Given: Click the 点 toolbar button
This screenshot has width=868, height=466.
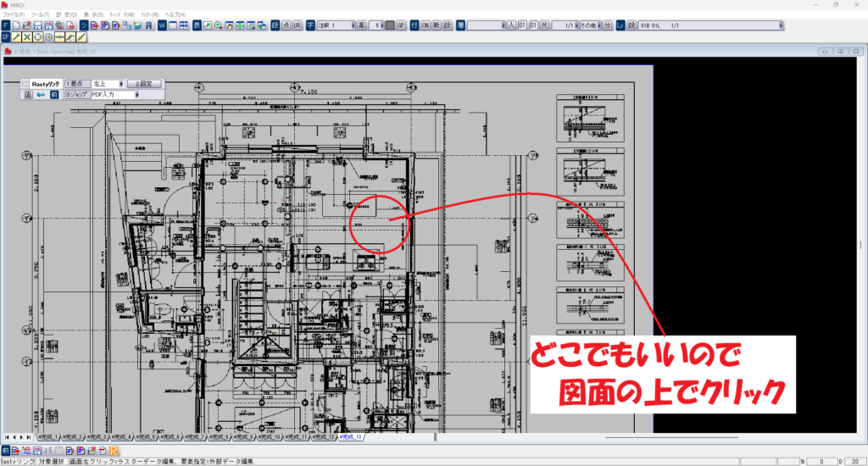Looking at the screenshot, I should (x=287, y=25).
